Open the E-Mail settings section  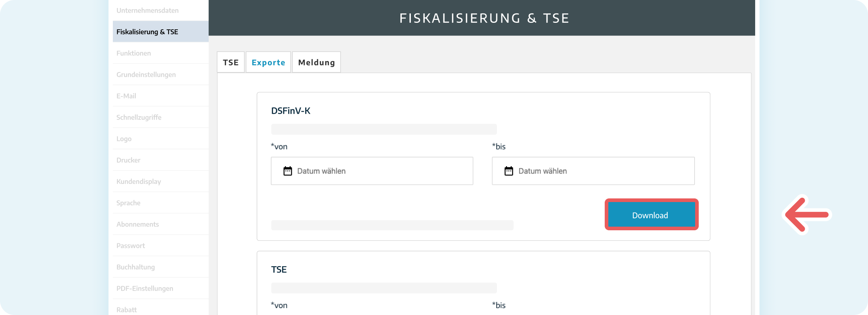(126, 96)
